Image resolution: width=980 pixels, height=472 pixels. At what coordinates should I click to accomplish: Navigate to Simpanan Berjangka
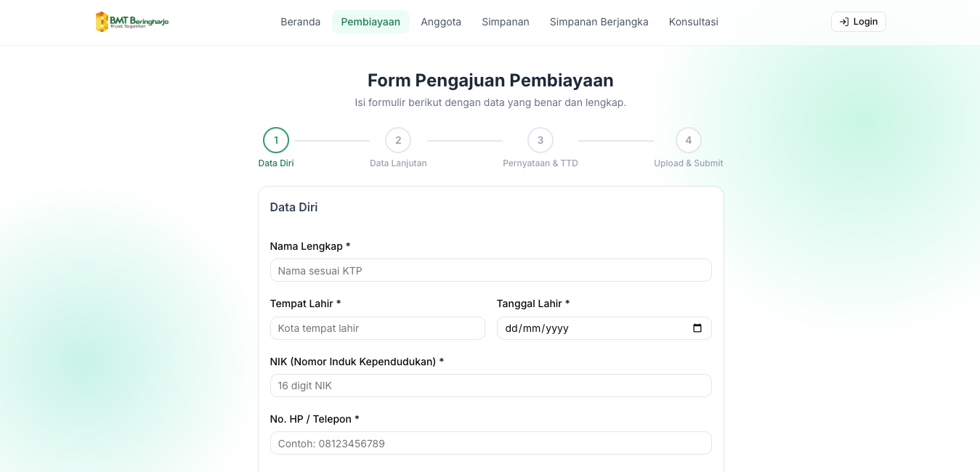tap(599, 22)
